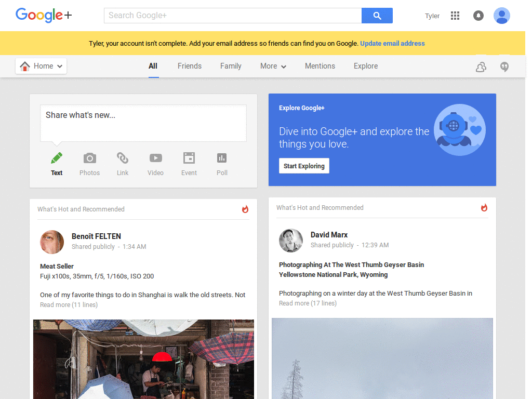Click the Google+ logo
The width and height of the screenshot is (532, 399).
(x=44, y=15)
